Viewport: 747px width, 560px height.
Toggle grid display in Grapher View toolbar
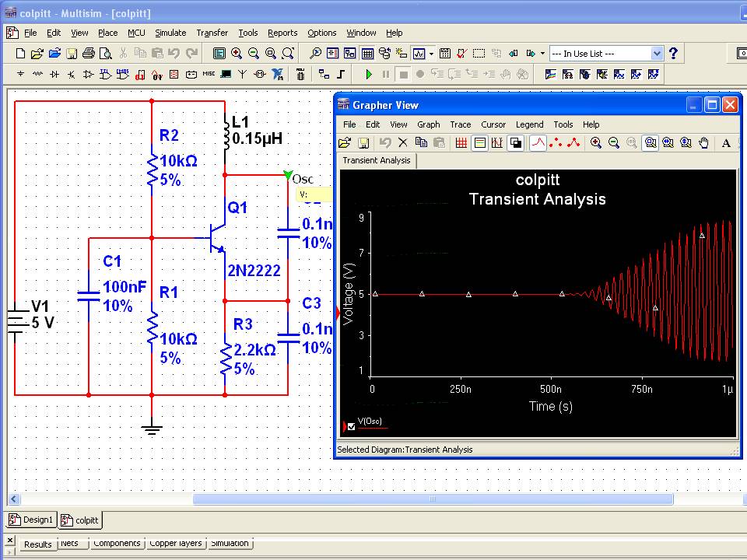(461, 143)
